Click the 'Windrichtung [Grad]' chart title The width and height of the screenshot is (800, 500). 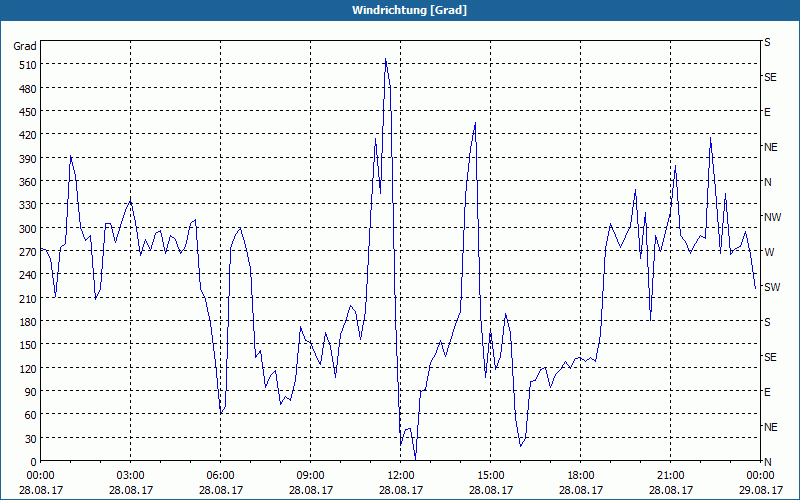coord(409,10)
